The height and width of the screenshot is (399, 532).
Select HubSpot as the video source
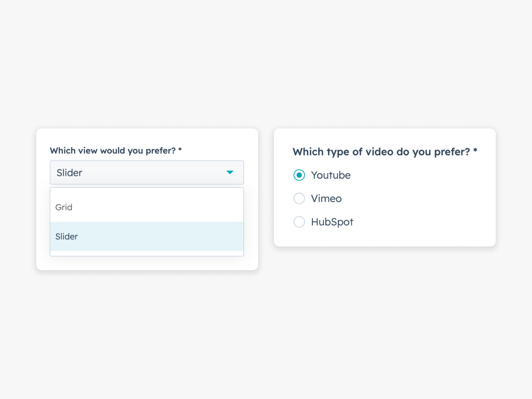(x=299, y=222)
